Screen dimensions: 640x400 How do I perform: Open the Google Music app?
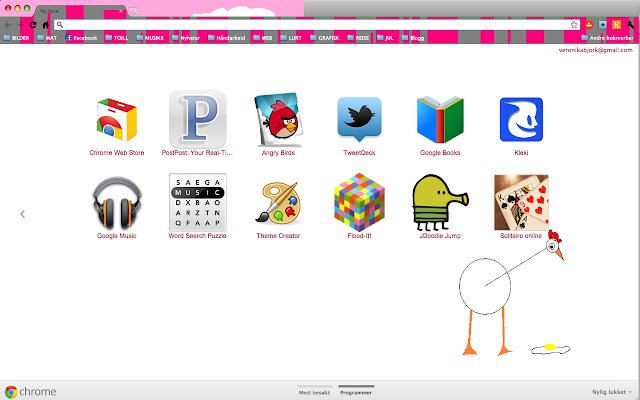[117, 203]
